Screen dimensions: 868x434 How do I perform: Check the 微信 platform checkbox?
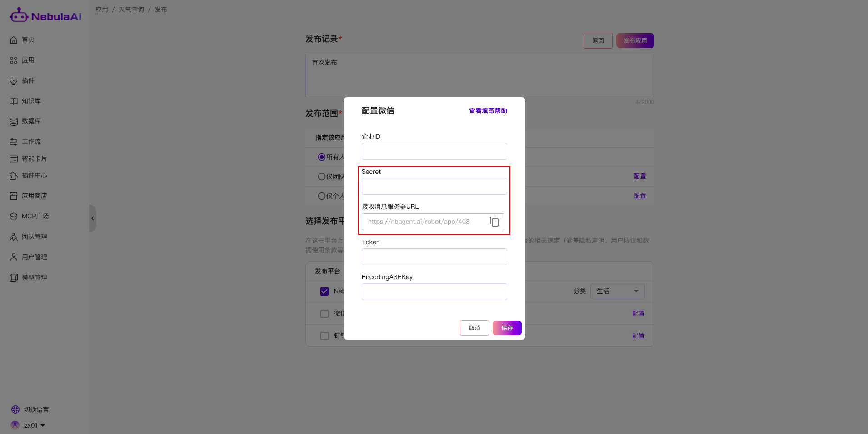[324, 314]
